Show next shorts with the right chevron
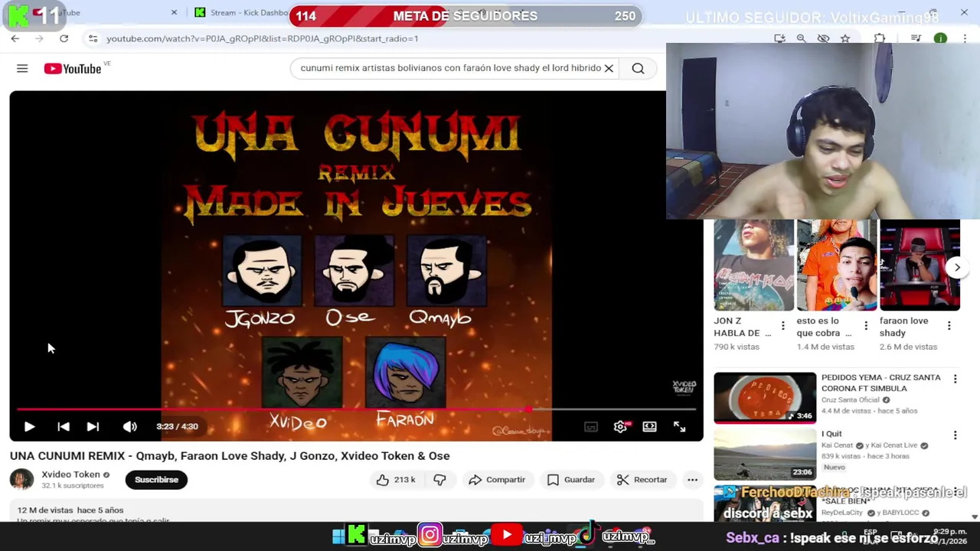 point(957,267)
